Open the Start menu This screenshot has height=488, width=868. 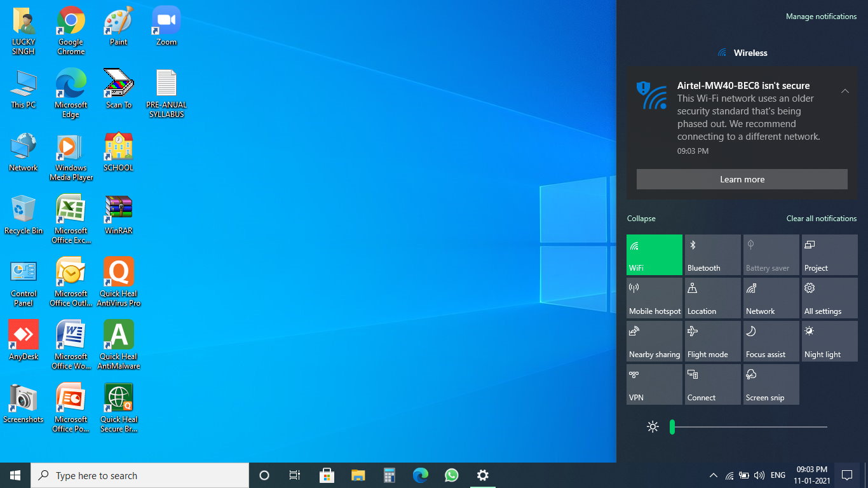(15, 475)
